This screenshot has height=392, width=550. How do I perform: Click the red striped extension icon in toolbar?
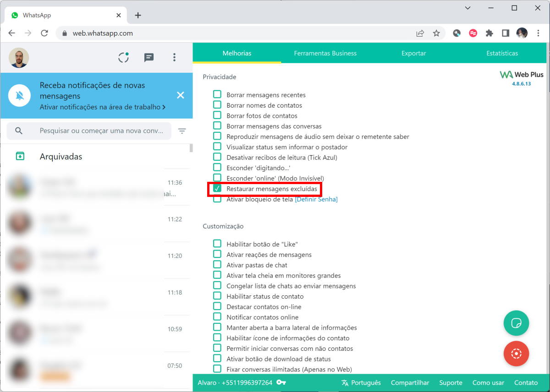[x=473, y=33]
